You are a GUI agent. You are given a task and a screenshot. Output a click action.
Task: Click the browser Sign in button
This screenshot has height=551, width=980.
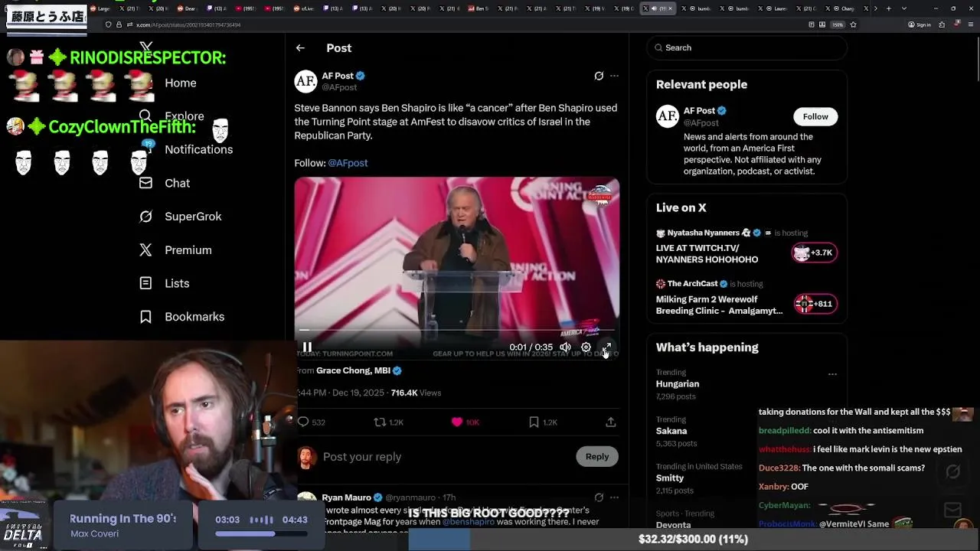click(x=920, y=24)
